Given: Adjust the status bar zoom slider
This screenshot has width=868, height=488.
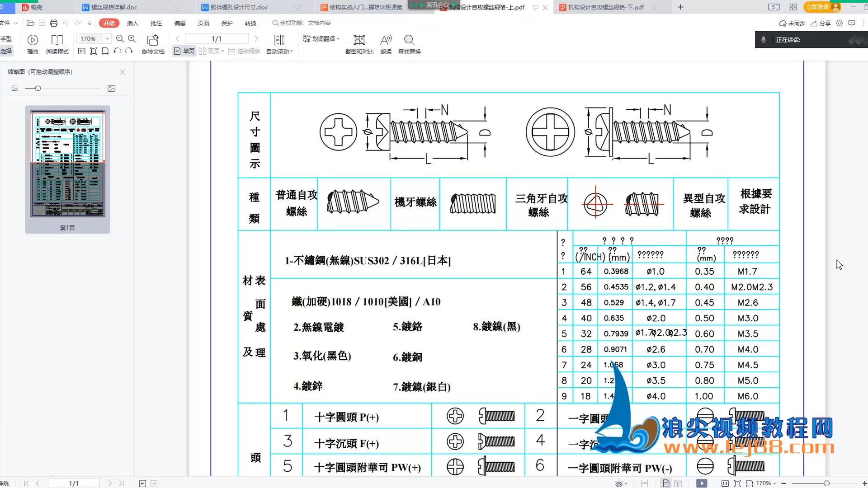Looking at the screenshot, I should (826, 483).
